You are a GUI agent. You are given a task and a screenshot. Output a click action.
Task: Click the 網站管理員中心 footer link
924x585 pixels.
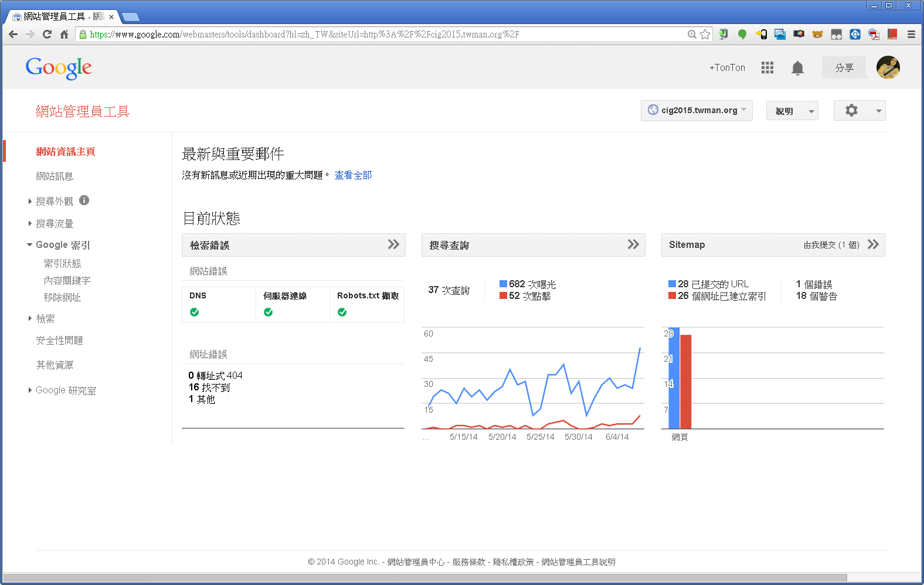416,562
